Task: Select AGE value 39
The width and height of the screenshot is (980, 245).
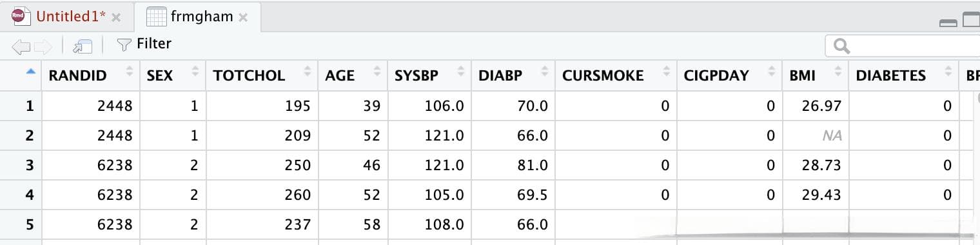Action: (x=372, y=106)
